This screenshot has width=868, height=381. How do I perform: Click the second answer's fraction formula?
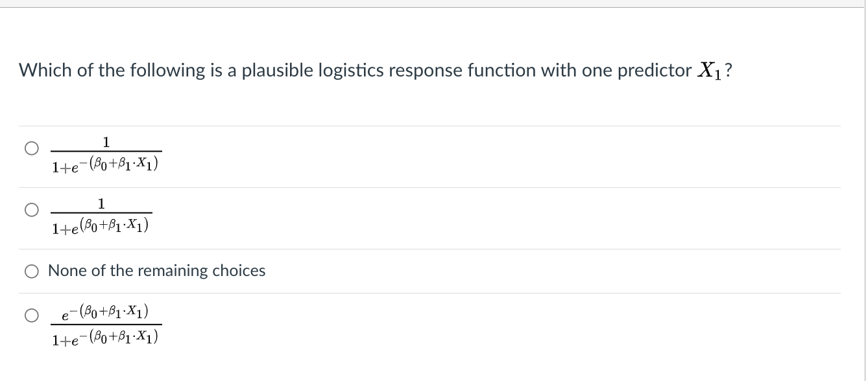[x=101, y=214]
